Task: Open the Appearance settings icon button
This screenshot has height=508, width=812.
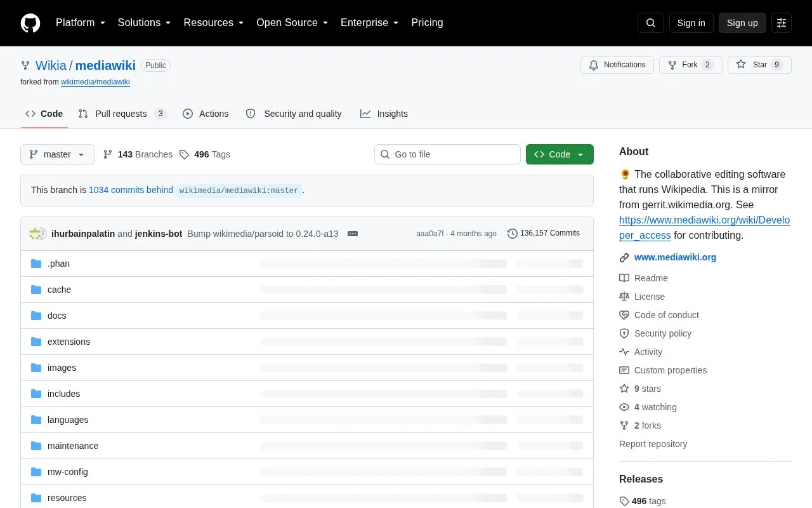Action: tap(782, 23)
